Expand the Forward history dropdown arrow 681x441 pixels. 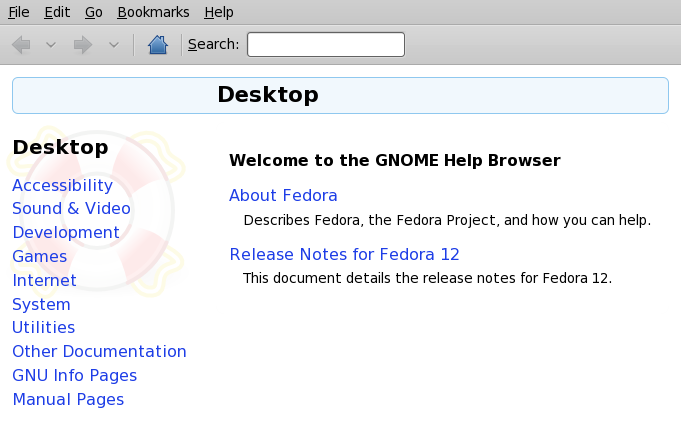[114, 45]
